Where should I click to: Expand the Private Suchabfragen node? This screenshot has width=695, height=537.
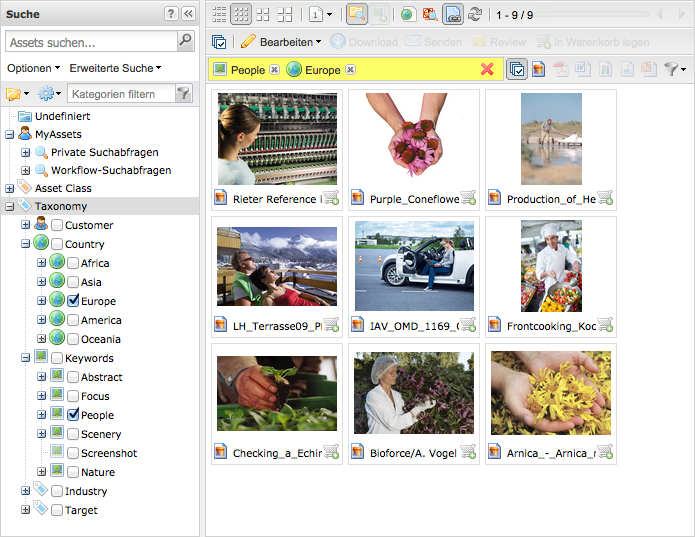[25, 152]
